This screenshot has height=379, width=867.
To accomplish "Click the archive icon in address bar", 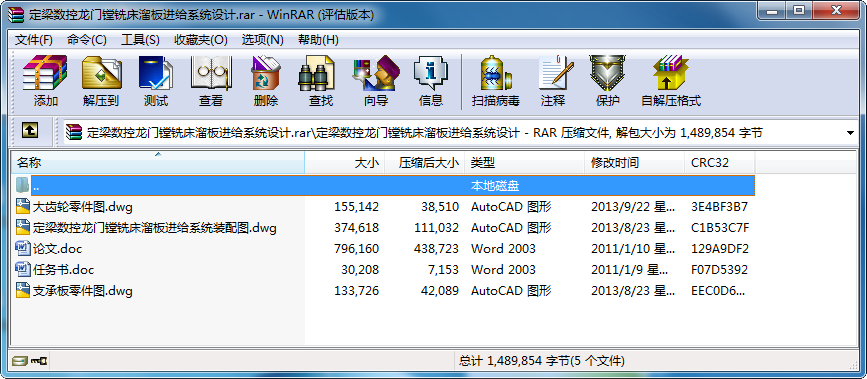I will coord(74,132).
